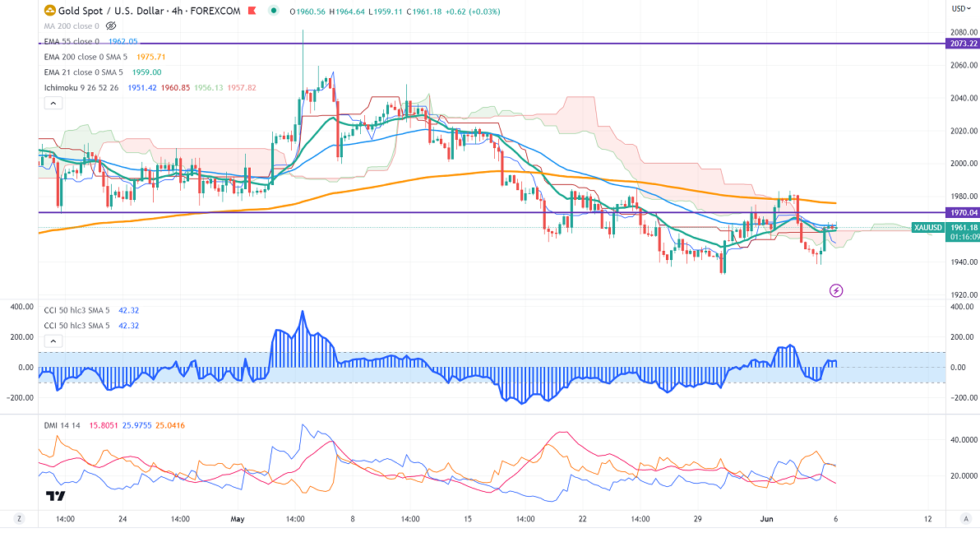Click the lightning bolt event icon on chart
Viewport: 980px width, 533px height.
835,290
